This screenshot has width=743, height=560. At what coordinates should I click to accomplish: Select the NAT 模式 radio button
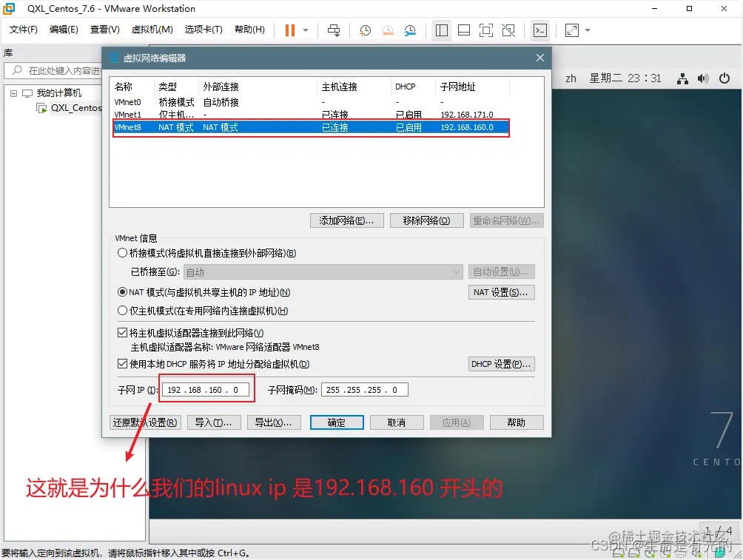123,291
